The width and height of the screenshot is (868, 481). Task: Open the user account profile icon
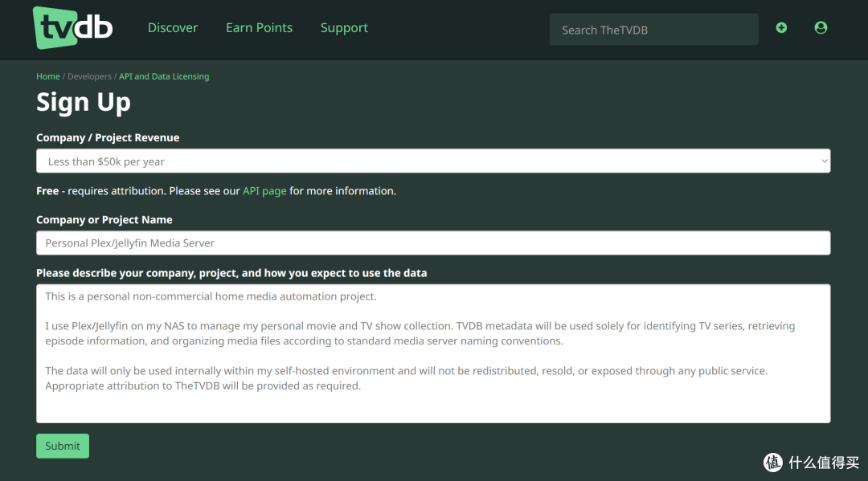click(x=821, y=27)
